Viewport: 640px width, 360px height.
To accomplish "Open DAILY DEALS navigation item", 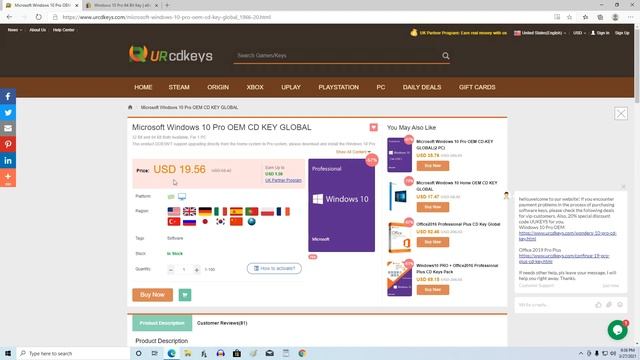I will [422, 87].
